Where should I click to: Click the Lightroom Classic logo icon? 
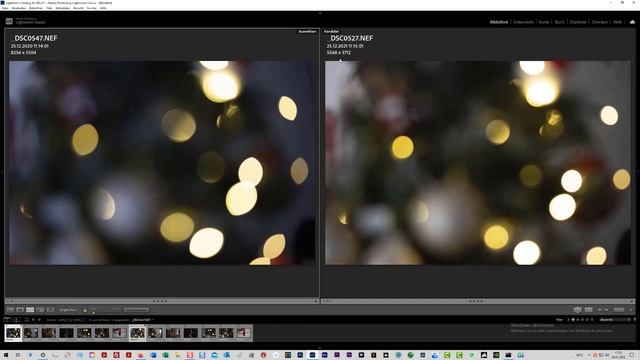click(9, 21)
